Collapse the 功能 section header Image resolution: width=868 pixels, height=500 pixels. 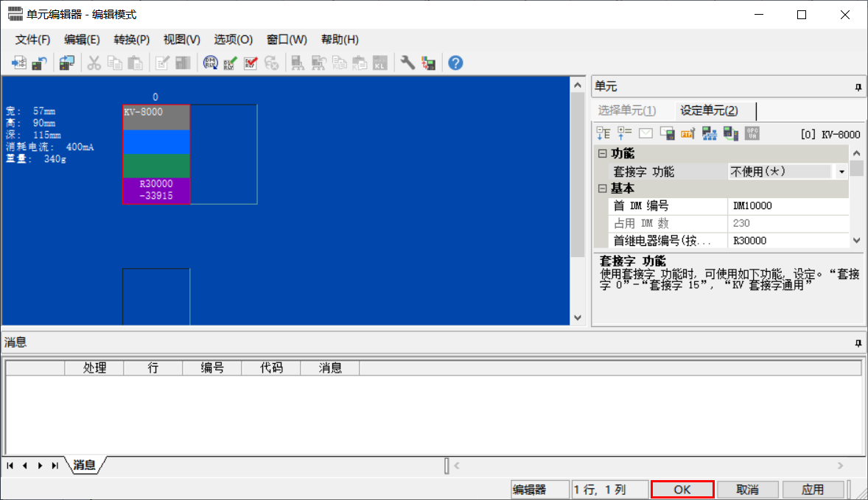click(x=603, y=153)
